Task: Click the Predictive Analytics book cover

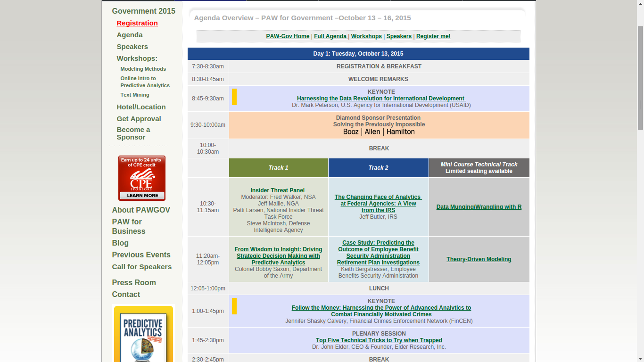Action: [143, 336]
